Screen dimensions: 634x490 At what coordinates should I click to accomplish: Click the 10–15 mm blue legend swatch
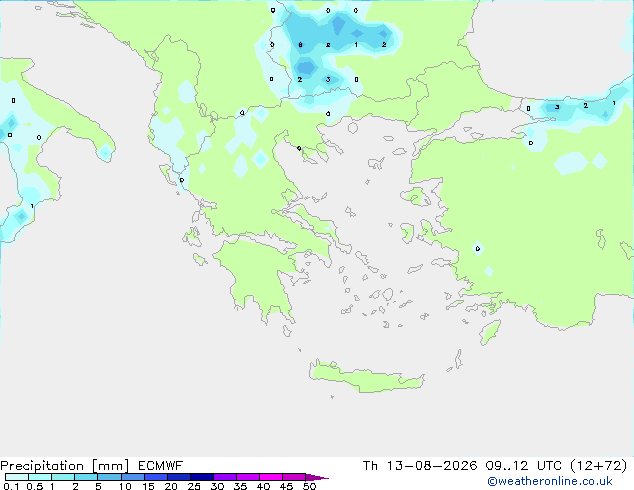pyautogui.click(x=132, y=477)
